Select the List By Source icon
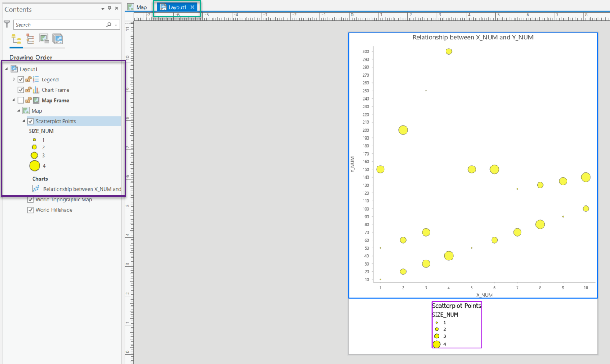610x364 pixels. tap(30, 39)
